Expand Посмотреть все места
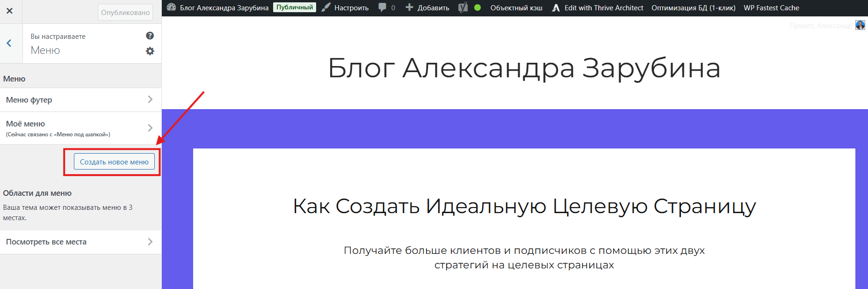The image size is (868, 289). (80, 242)
